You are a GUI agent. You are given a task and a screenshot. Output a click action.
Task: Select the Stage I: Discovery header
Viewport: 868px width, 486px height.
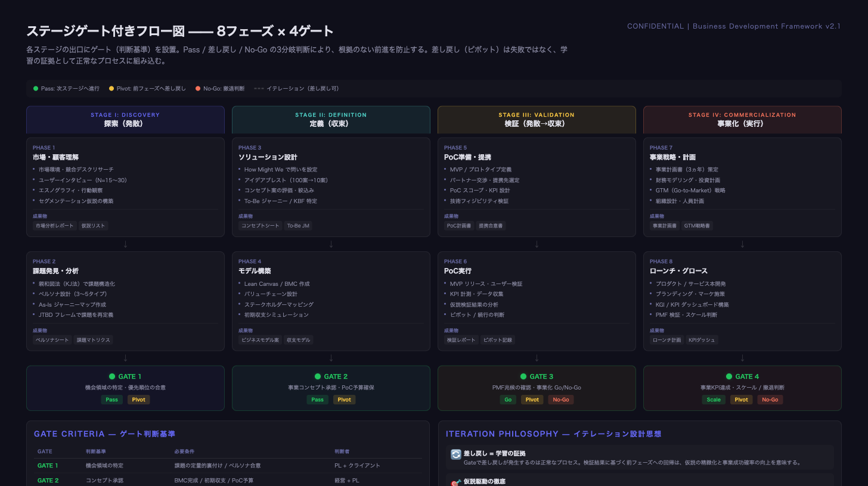point(125,120)
